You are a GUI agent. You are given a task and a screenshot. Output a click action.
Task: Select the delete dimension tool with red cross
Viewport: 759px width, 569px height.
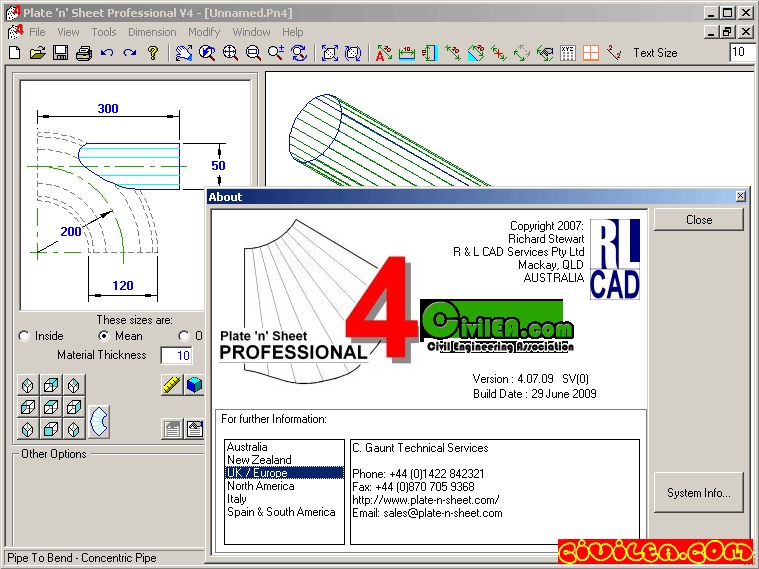point(499,52)
